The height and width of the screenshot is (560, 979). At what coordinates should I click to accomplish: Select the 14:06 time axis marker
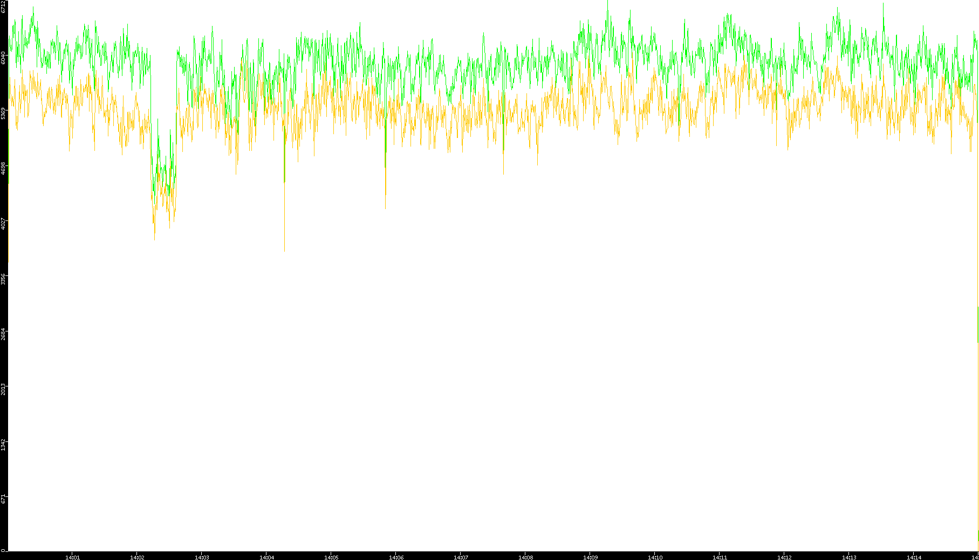click(x=396, y=557)
